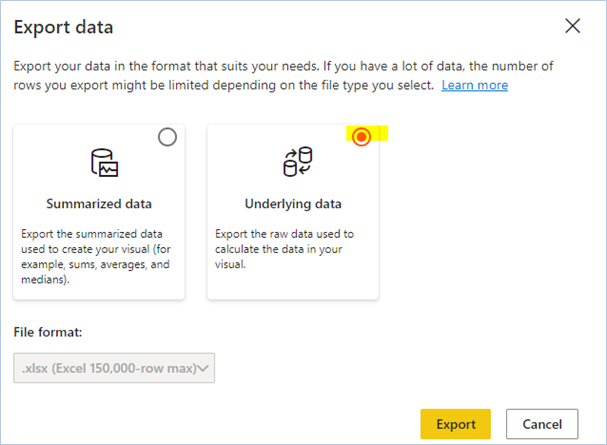Viewport: 607px width, 445px height.
Task: Click the 'Export the raw data' description text
Action: pos(285,249)
